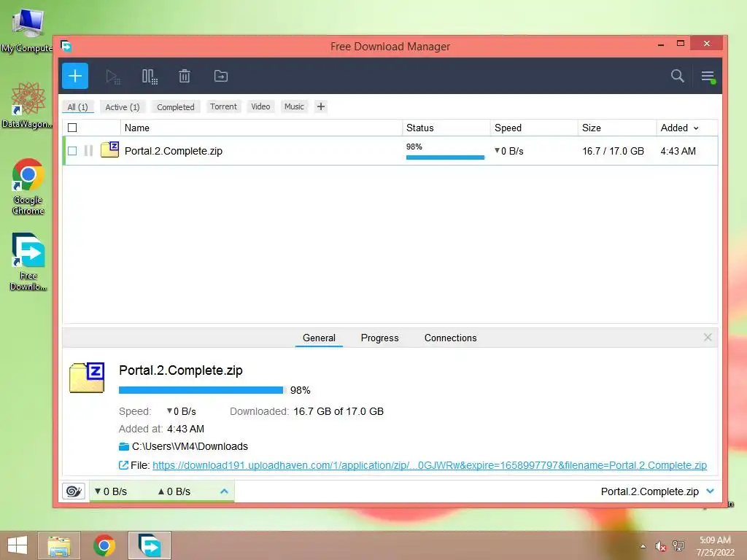Click the 16.7 / 17.0 GB size cell
The width and height of the screenshot is (747, 560).
613,151
